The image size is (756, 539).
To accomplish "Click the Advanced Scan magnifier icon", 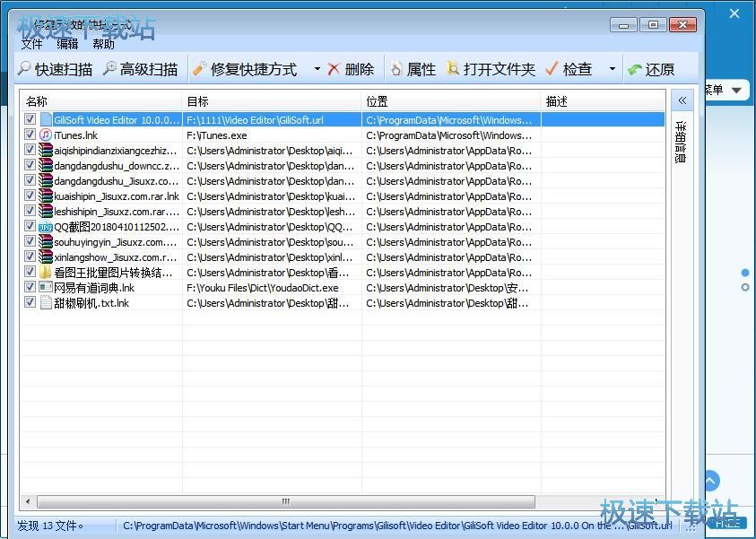I will [109, 68].
